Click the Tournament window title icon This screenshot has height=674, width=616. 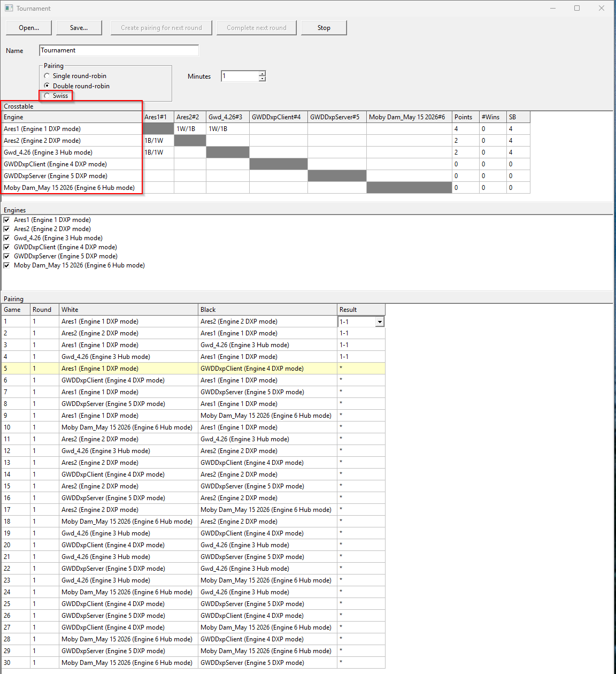9,8
